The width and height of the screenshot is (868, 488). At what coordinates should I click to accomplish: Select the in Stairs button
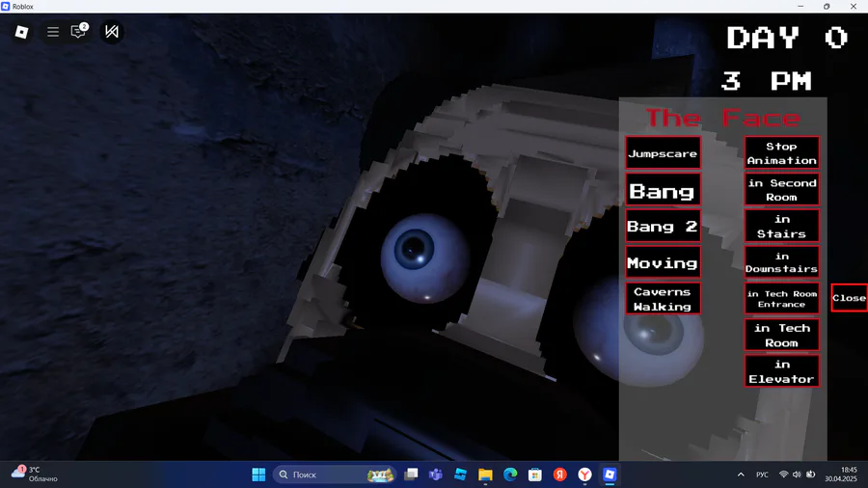[781, 226]
